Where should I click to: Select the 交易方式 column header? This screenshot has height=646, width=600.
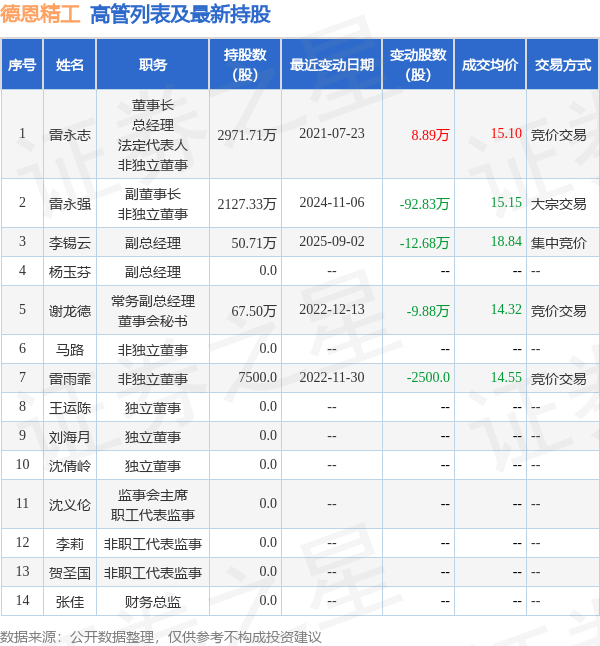tap(563, 65)
